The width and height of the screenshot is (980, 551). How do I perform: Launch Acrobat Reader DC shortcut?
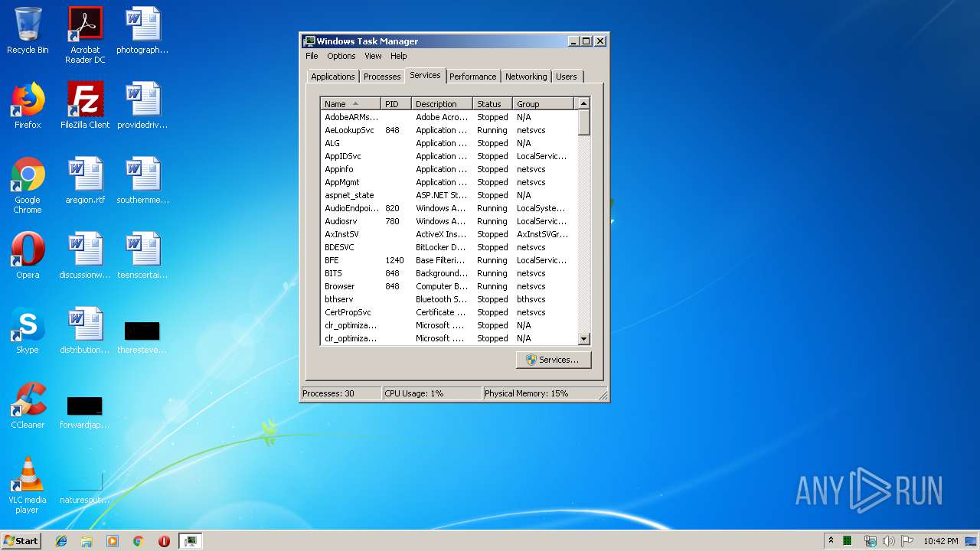pyautogui.click(x=85, y=35)
